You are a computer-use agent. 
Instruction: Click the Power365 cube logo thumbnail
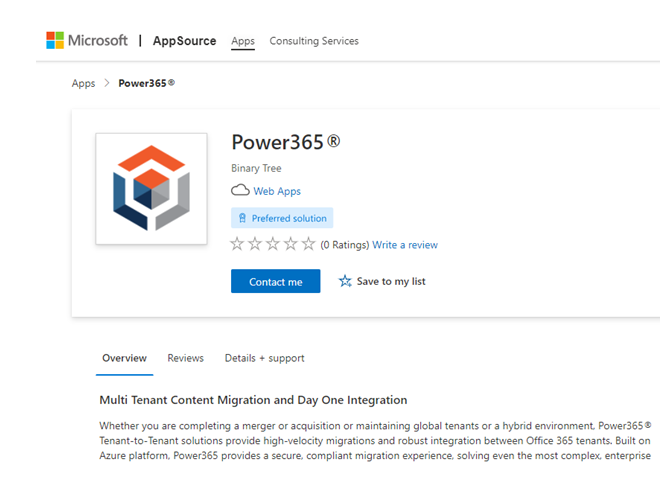[152, 189]
